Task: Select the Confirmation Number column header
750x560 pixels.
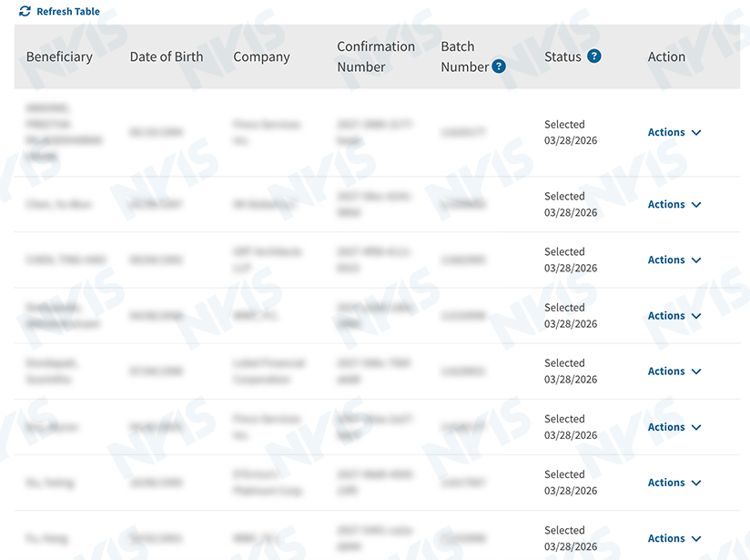Action: [376, 56]
